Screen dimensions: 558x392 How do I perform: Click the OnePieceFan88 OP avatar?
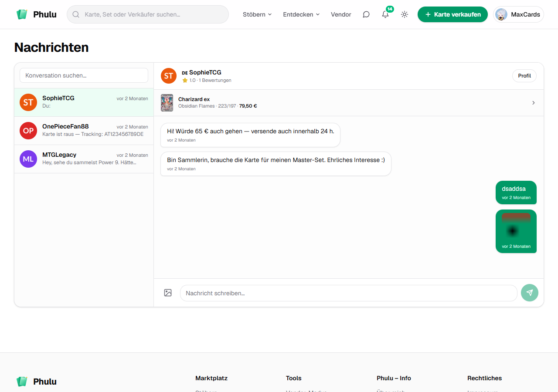point(28,131)
